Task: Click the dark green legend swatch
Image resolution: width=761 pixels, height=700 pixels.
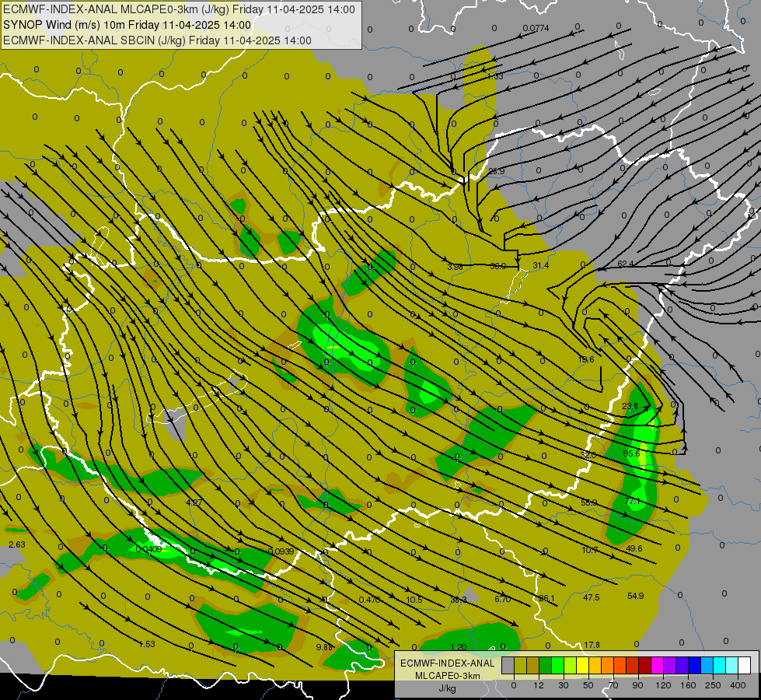Action: 546,665
